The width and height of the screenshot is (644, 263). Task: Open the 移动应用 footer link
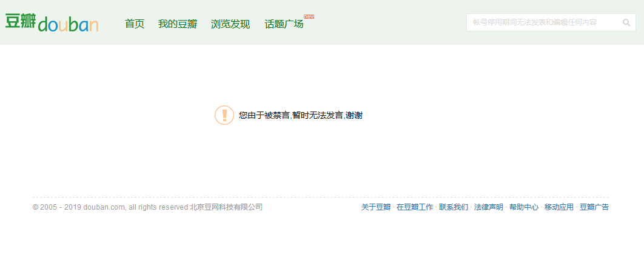pyautogui.click(x=559, y=207)
